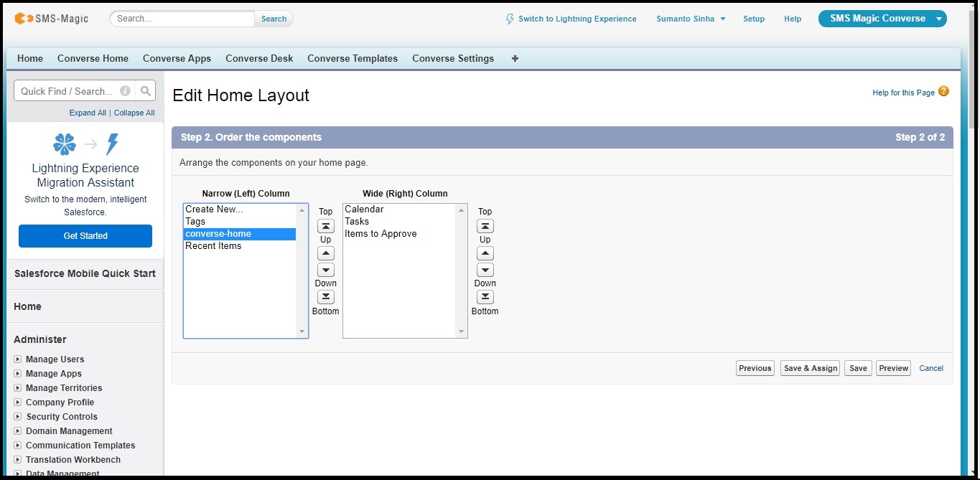
Task: Go to the Converse Settings tab
Action: click(453, 59)
